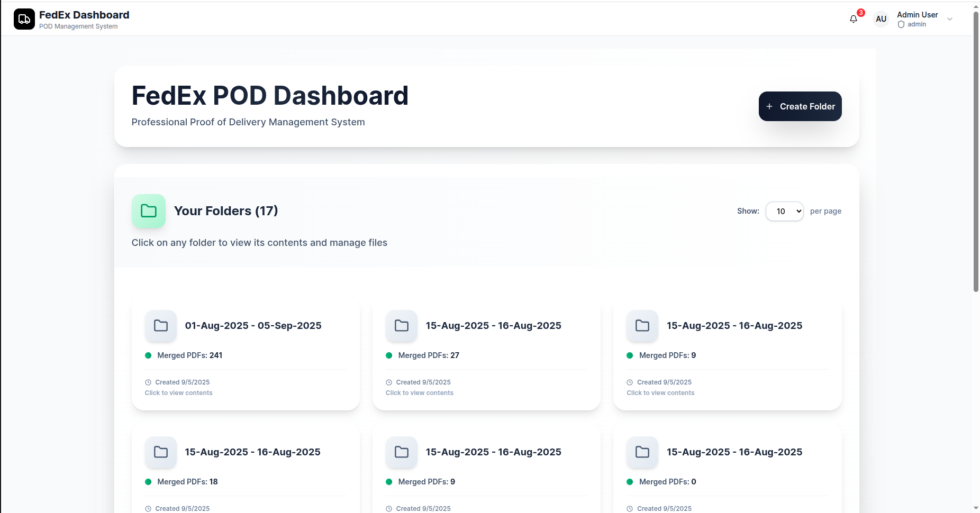Click 'Click to view contents' in 27 PDFs card

419,393
